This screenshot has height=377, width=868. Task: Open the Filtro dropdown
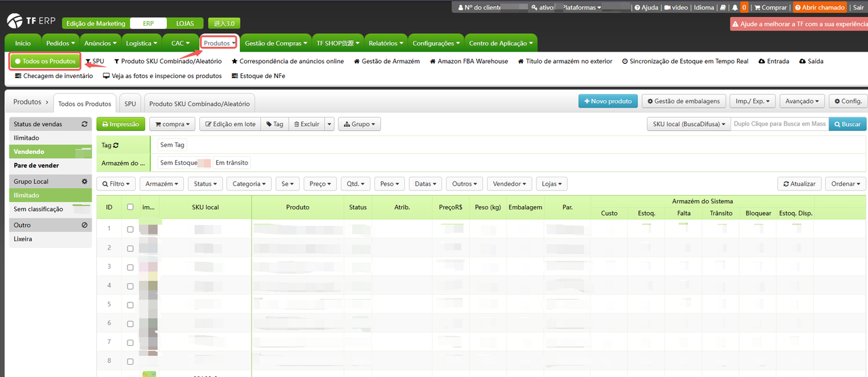[116, 184]
